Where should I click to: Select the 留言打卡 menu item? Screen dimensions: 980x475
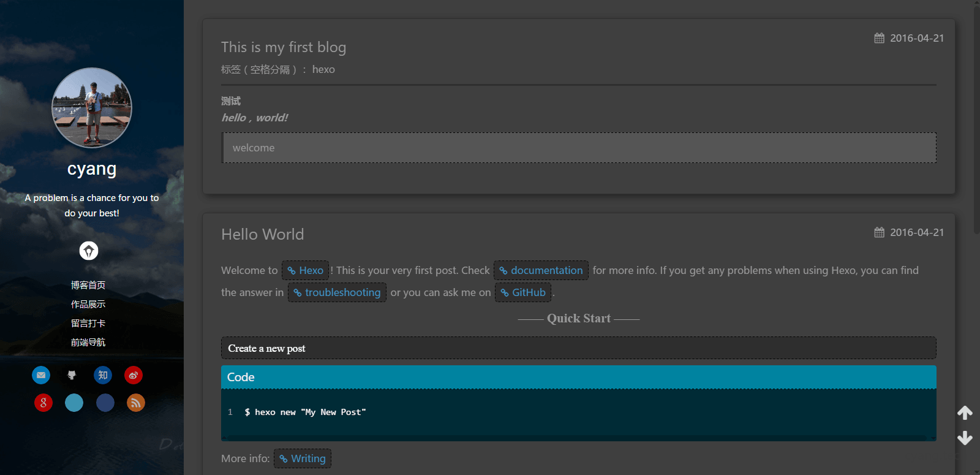tap(88, 323)
